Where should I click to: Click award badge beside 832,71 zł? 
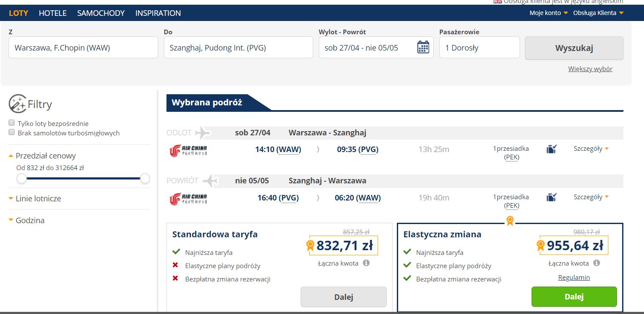(310, 245)
